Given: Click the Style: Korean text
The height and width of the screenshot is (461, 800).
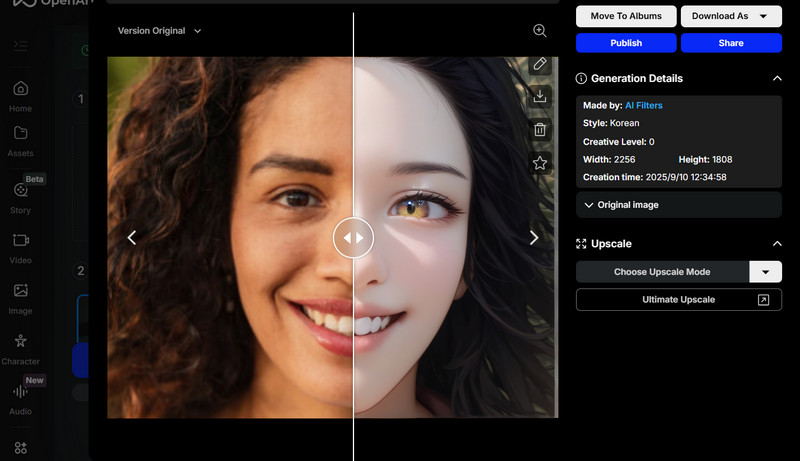Looking at the screenshot, I should (x=611, y=123).
